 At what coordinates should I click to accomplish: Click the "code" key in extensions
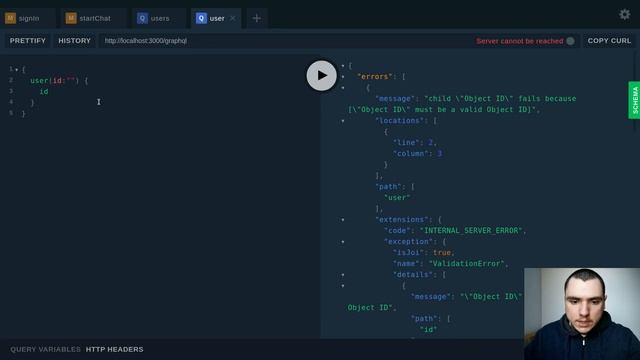[x=397, y=231]
